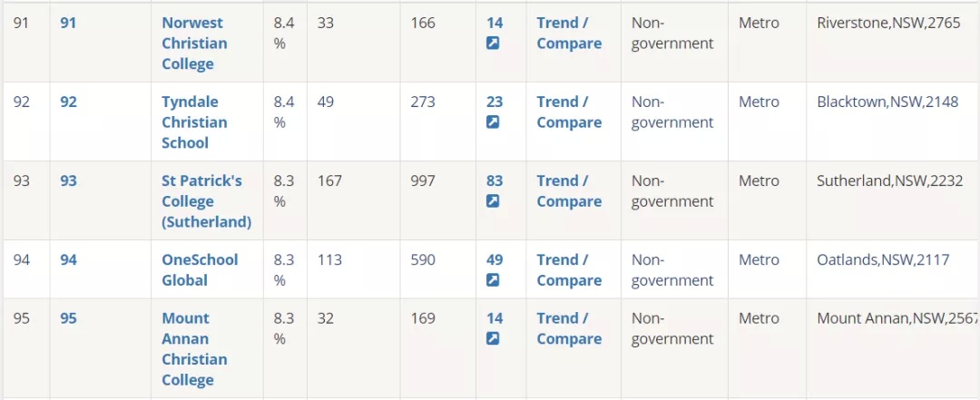This screenshot has width=980, height=400.
Task: Click Trend / Compare for Norwest Christian College
Action: [569, 34]
